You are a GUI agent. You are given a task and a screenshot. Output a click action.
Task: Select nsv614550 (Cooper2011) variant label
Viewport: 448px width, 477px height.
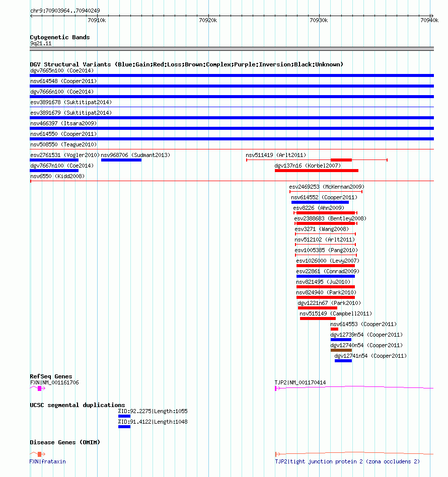click(x=63, y=134)
